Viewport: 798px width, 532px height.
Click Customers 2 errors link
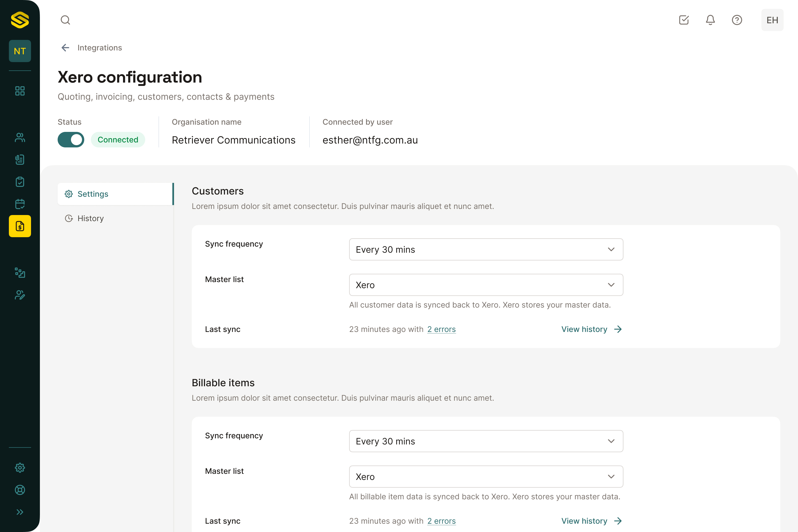click(441, 329)
